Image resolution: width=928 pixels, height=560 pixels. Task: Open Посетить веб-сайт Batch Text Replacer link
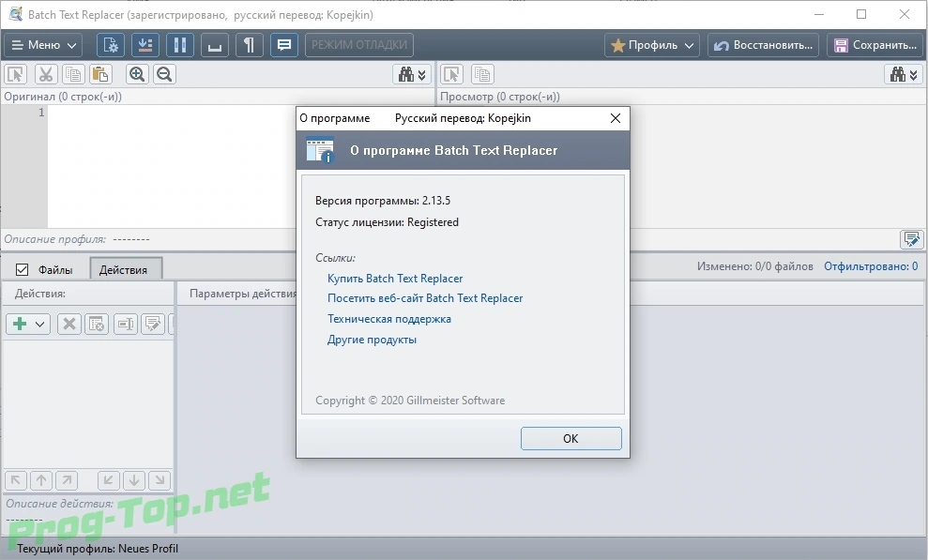pos(425,298)
